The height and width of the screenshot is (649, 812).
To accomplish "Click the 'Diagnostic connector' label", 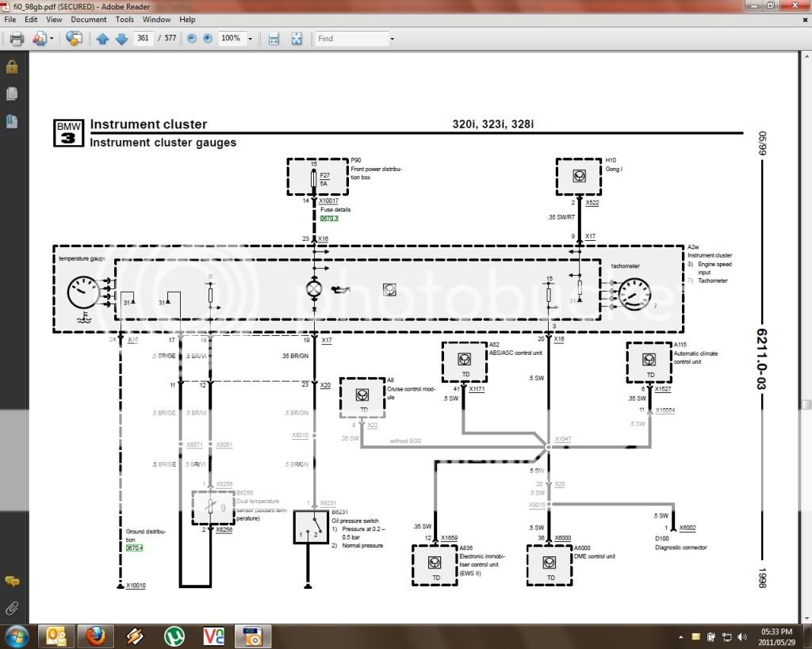I will pyautogui.click(x=681, y=547).
